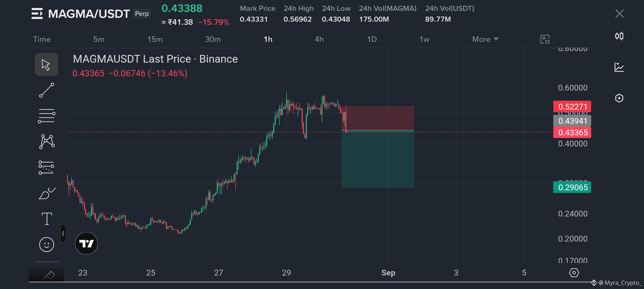Select the XABCD pattern tool
The height and width of the screenshot is (289, 644).
click(47, 142)
